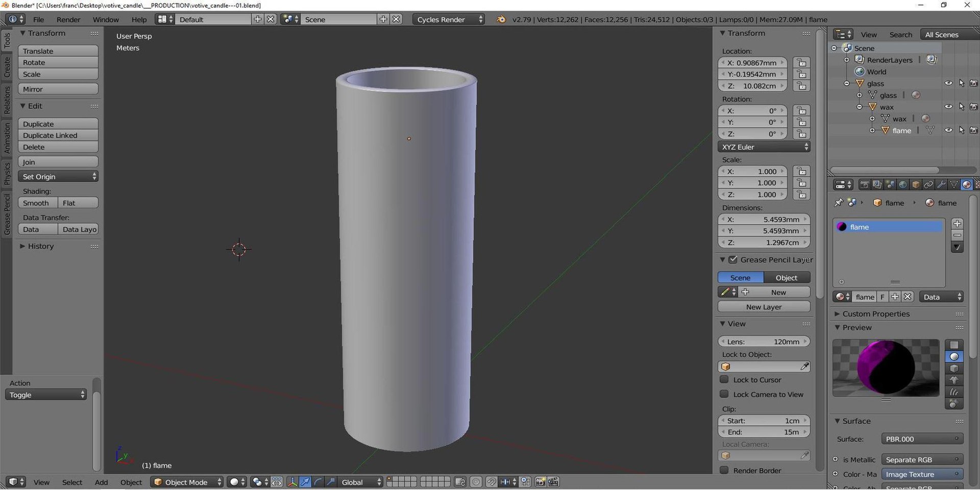Open the Global orientation dropdown
The width and height of the screenshot is (980, 490).
click(360, 482)
